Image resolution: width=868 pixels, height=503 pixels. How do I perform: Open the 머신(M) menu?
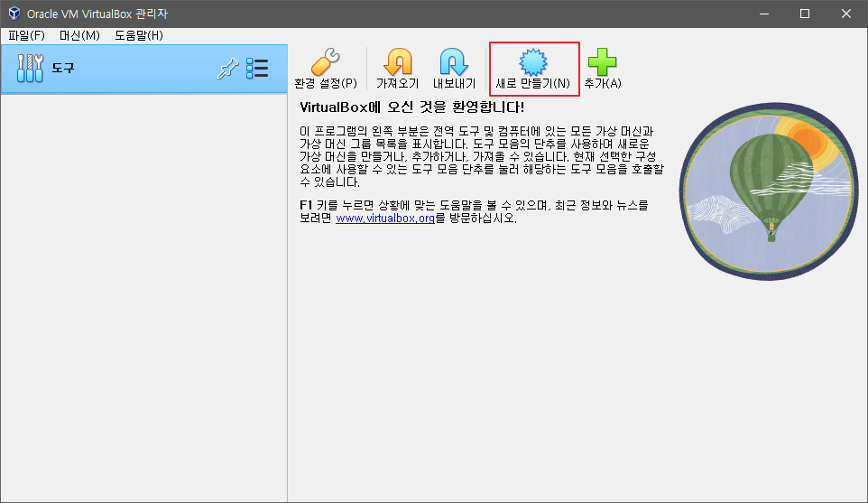click(x=79, y=35)
